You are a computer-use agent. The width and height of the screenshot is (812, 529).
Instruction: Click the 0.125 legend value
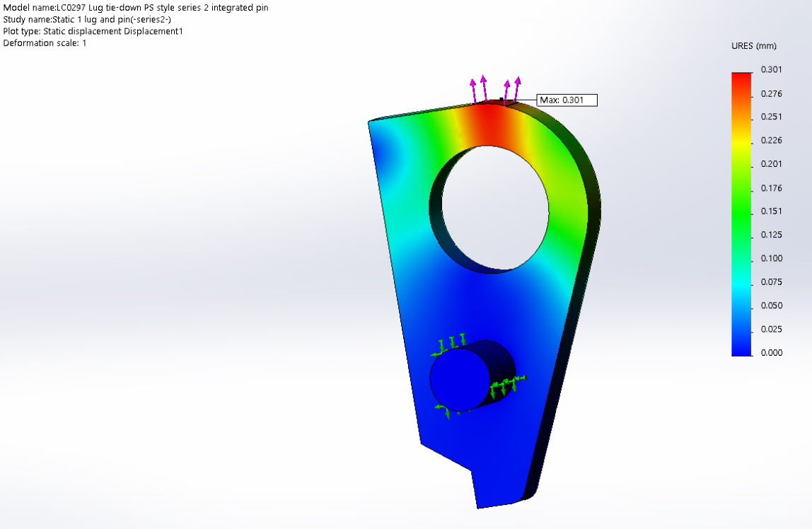[771, 235]
